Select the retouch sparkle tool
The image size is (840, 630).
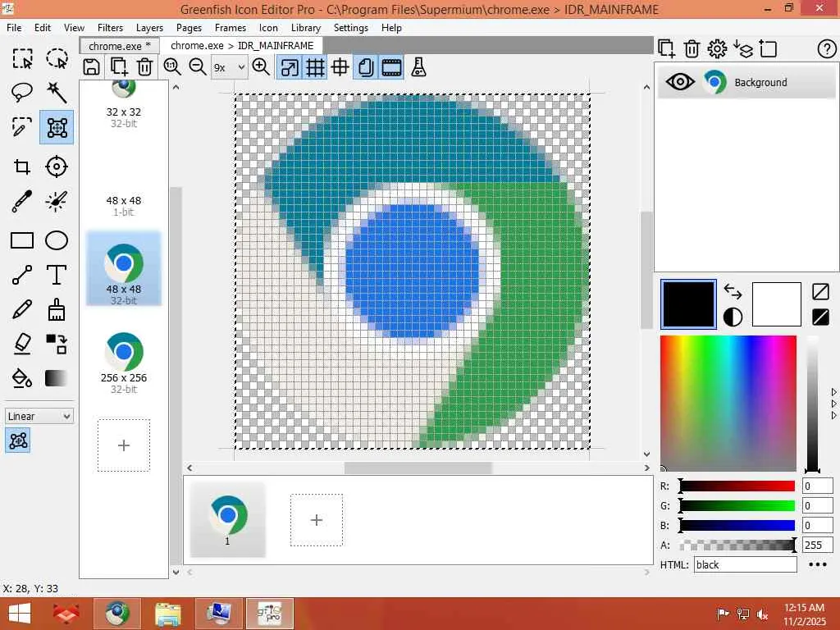57,202
